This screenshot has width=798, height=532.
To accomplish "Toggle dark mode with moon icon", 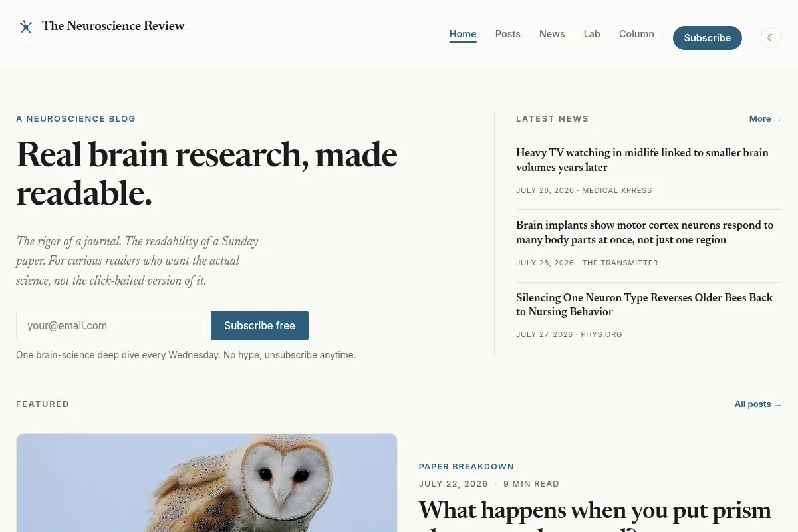I will 771,38.
